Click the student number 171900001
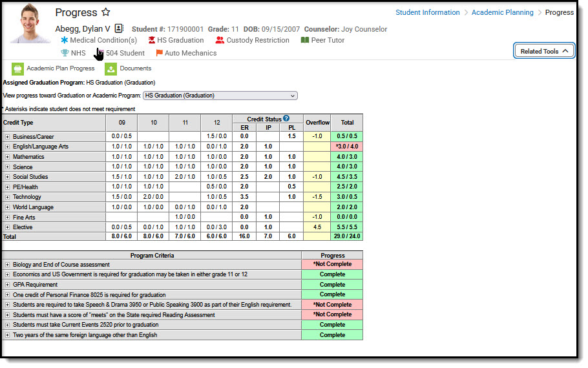 (x=185, y=29)
